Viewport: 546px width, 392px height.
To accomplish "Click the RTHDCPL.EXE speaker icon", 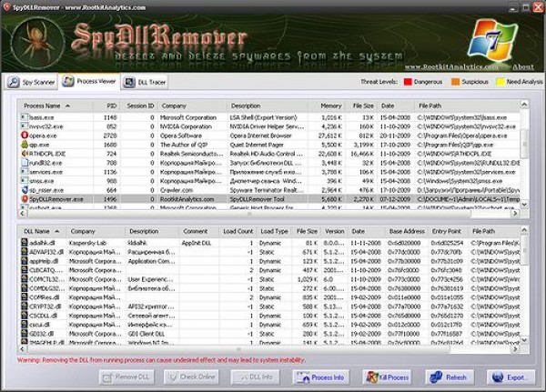I will (25, 153).
